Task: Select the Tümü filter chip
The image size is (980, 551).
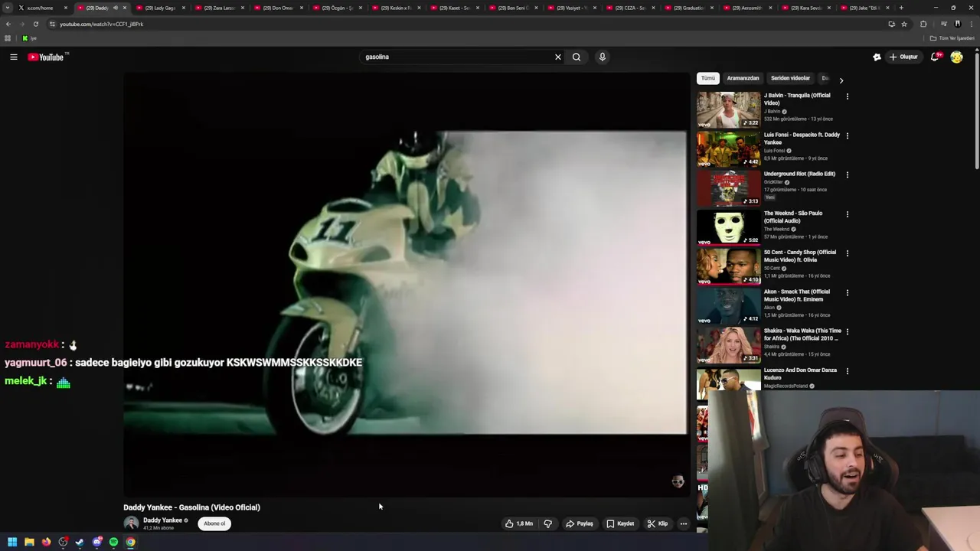Action: coord(708,78)
